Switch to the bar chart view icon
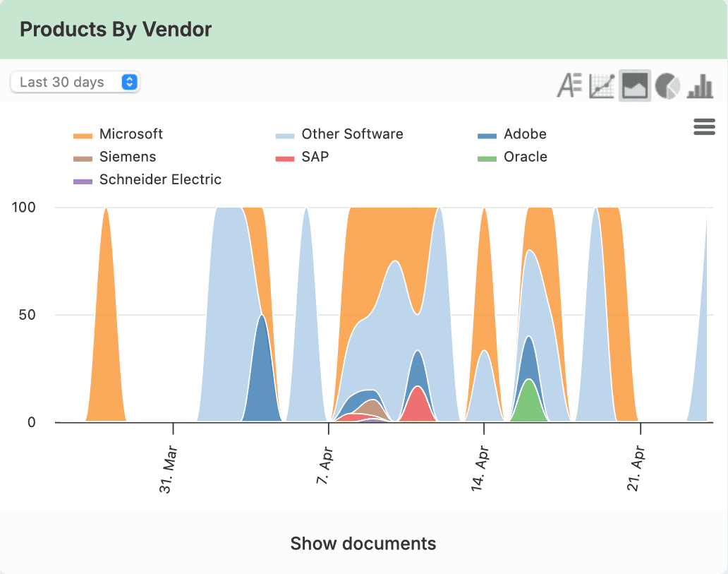 (700, 85)
